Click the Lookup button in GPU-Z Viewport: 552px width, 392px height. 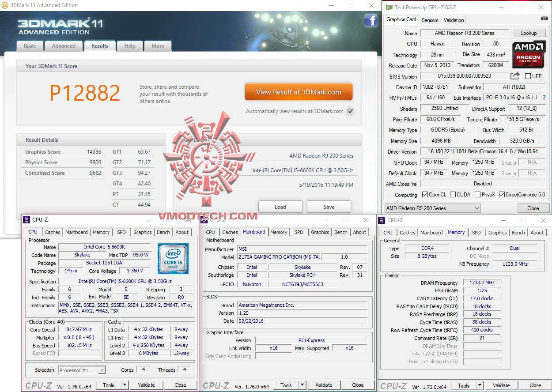(x=529, y=33)
